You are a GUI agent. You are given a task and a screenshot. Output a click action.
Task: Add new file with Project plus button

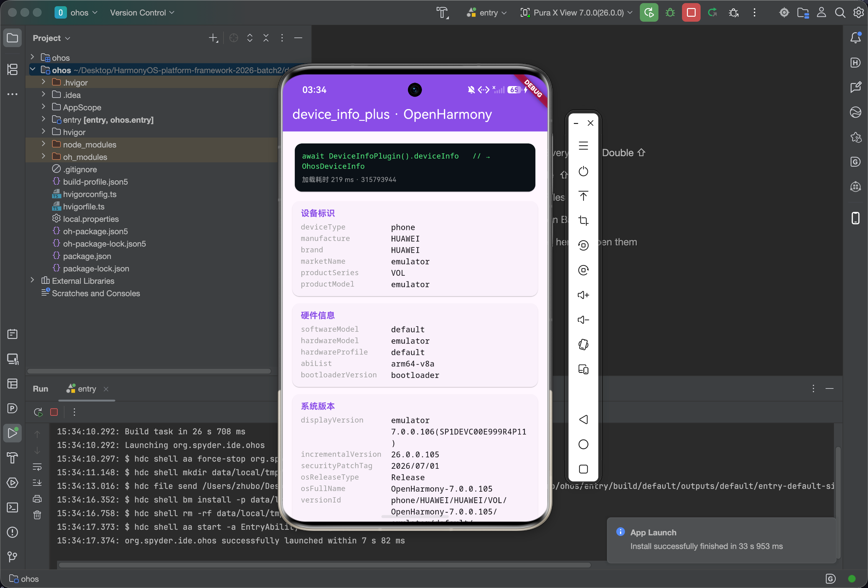point(213,38)
